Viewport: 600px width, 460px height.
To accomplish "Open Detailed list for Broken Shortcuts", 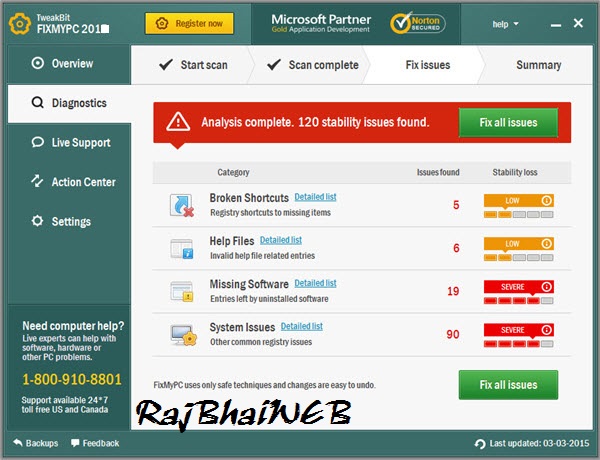I will pos(315,197).
